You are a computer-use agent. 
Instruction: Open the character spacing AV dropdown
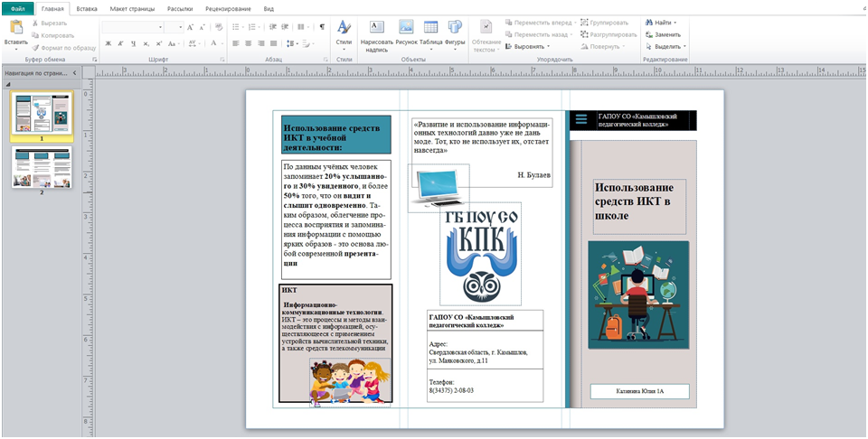pos(193,43)
